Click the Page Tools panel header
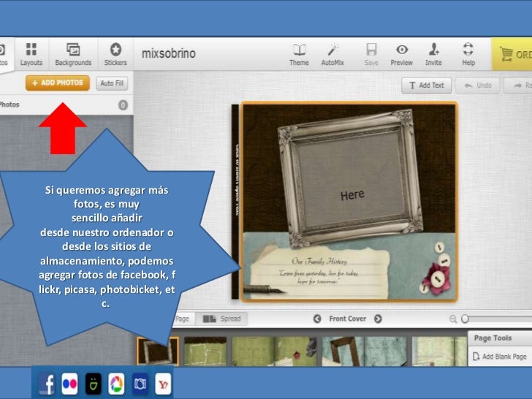 coord(500,338)
